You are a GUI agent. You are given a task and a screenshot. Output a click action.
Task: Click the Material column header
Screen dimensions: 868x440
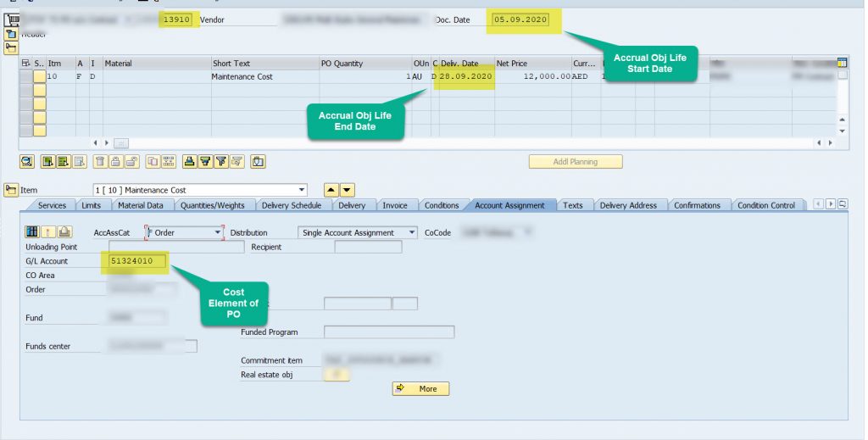[157, 64]
